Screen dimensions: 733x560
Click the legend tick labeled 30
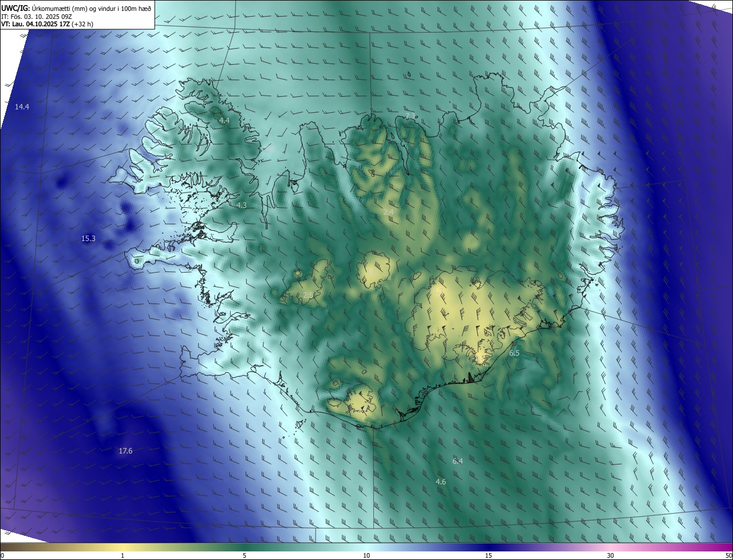click(x=610, y=556)
